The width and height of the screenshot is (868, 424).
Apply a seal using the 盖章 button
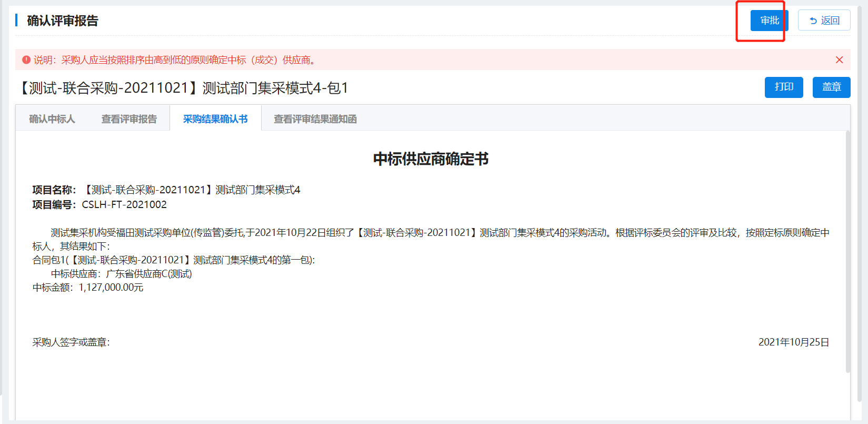tap(831, 87)
